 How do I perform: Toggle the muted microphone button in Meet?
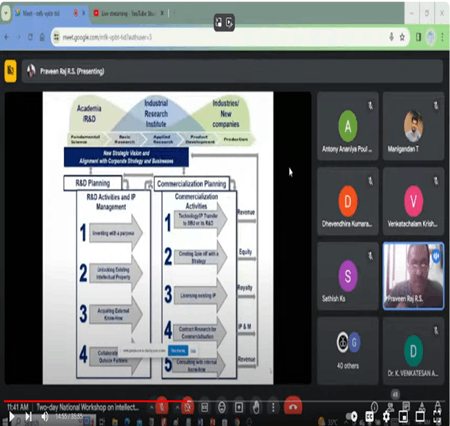(x=162, y=406)
